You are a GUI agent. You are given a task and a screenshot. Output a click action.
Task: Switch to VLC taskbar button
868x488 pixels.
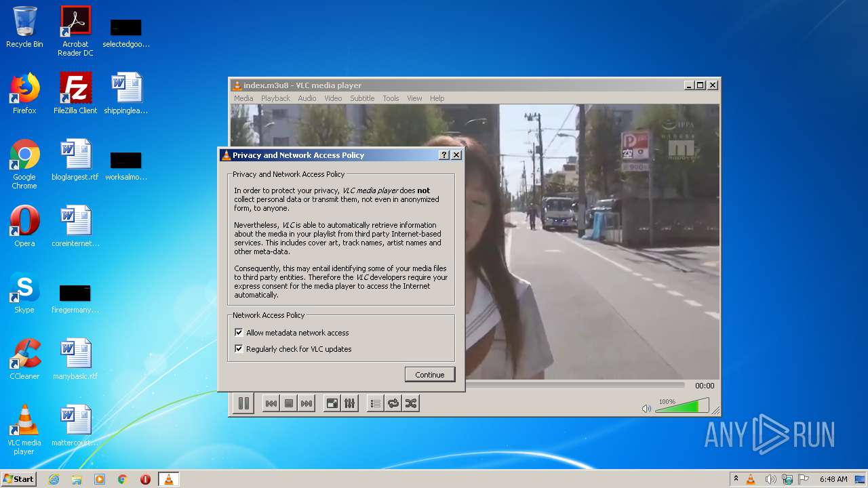click(x=168, y=479)
